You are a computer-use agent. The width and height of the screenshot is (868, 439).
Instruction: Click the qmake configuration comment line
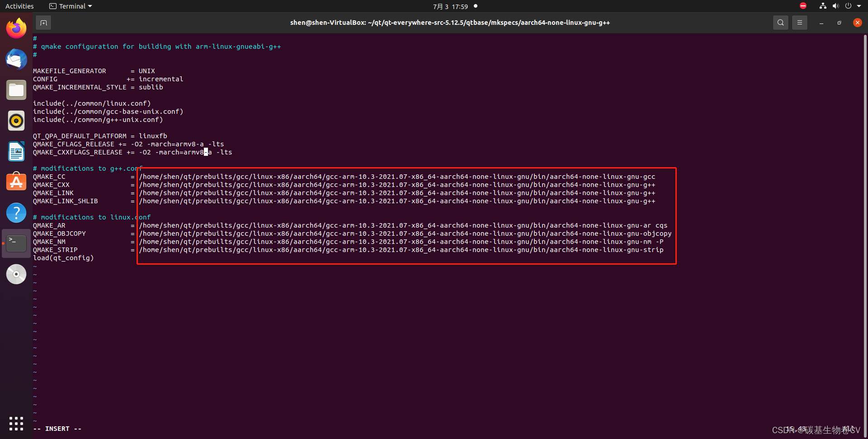157,47
